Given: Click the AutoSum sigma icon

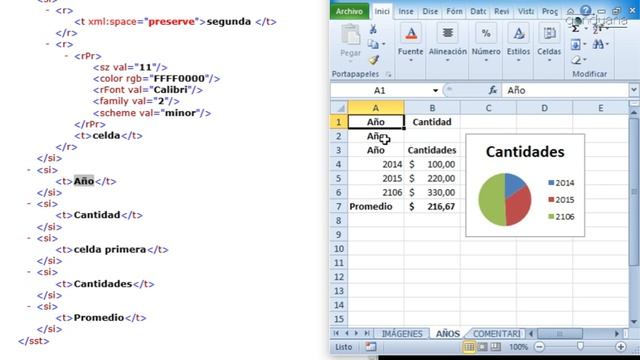Looking at the screenshot, I should coord(576,29).
